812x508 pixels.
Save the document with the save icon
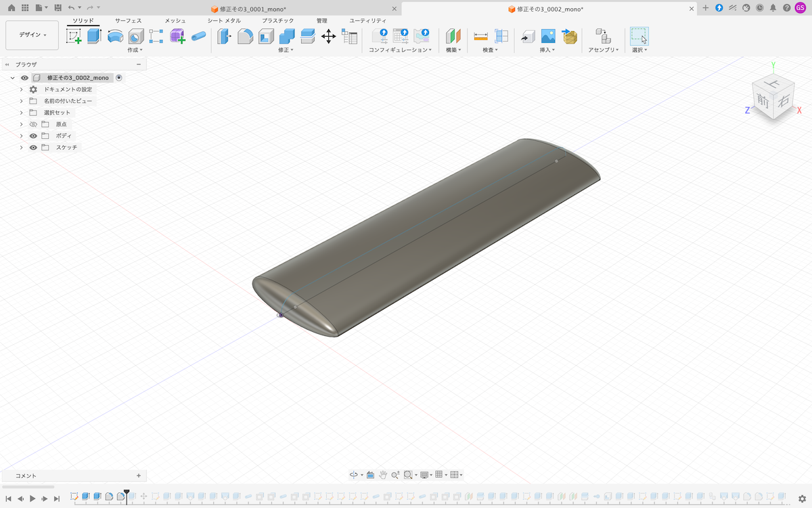click(x=58, y=7)
